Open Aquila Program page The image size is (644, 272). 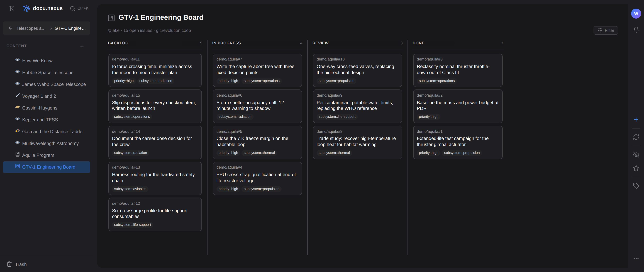[47, 155]
